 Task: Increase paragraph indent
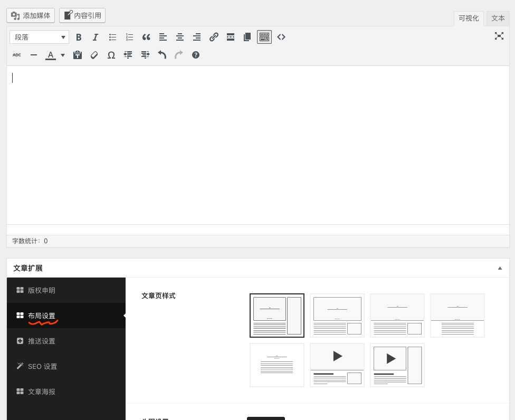pyautogui.click(x=145, y=55)
